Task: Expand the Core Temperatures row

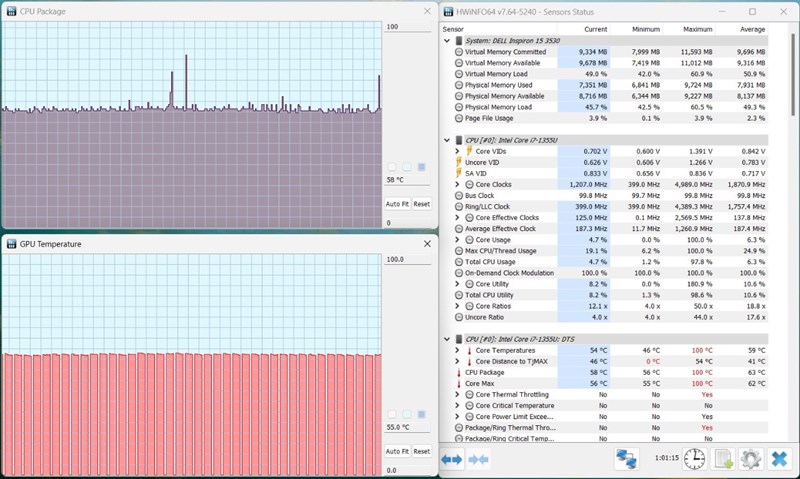Action: (x=457, y=350)
